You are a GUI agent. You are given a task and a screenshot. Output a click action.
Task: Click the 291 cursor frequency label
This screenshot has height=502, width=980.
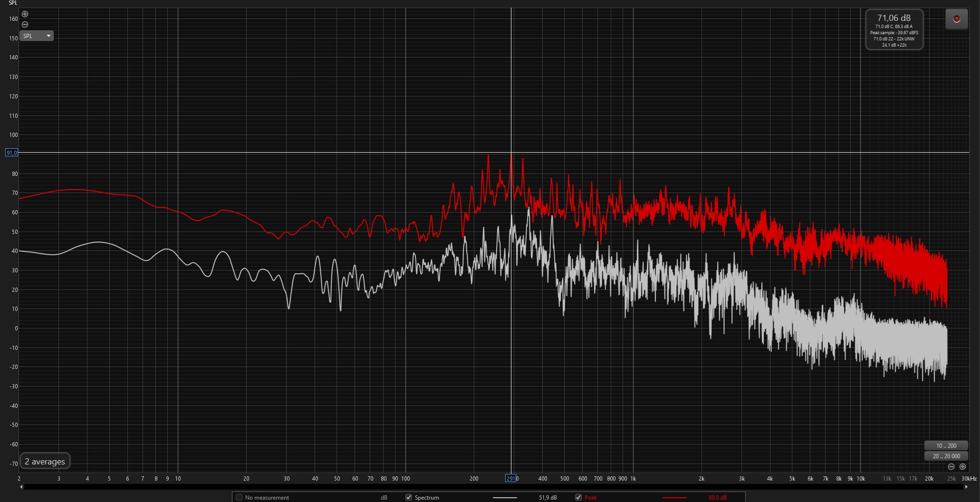511,478
